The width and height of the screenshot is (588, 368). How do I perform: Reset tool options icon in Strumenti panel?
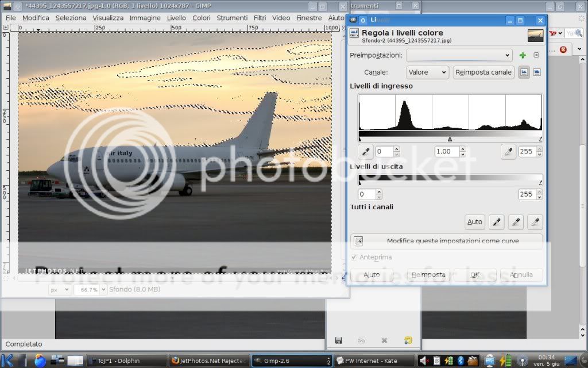tap(408, 340)
